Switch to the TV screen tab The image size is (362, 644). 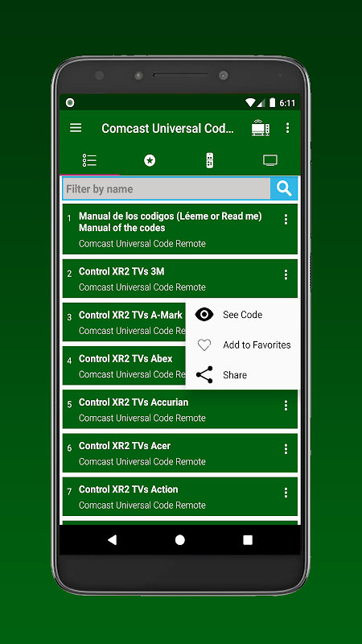point(270,160)
